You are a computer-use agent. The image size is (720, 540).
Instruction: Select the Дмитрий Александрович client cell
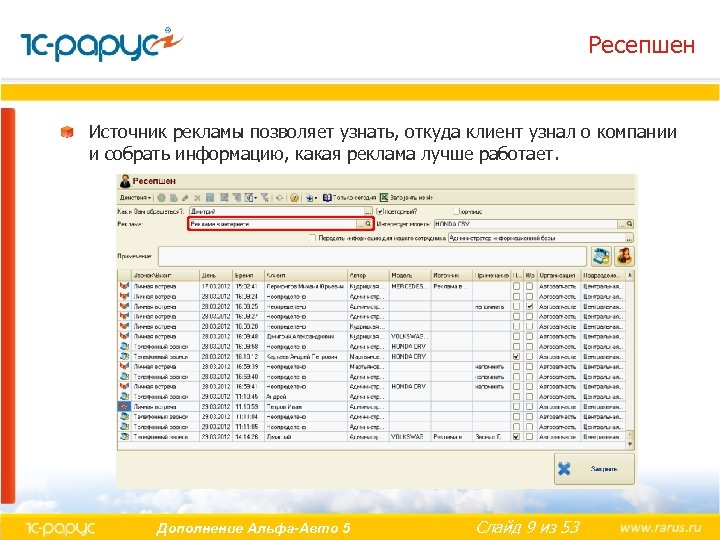point(306,336)
